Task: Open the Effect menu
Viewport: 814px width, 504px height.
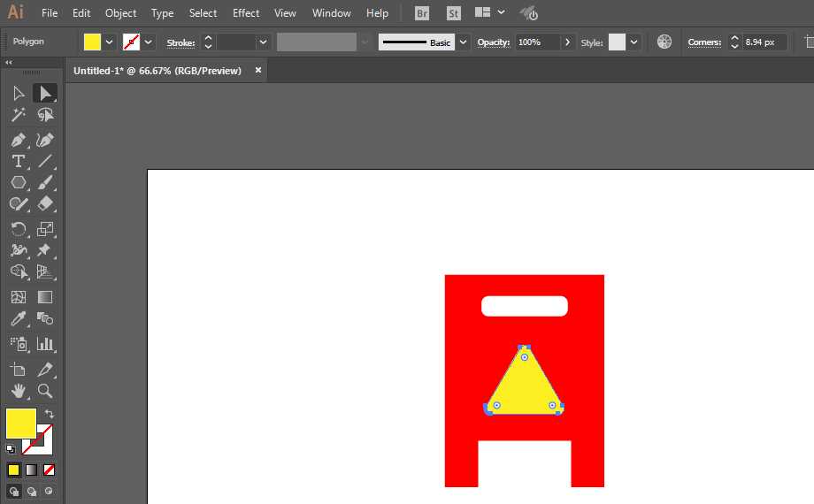Action: (x=246, y=13)
